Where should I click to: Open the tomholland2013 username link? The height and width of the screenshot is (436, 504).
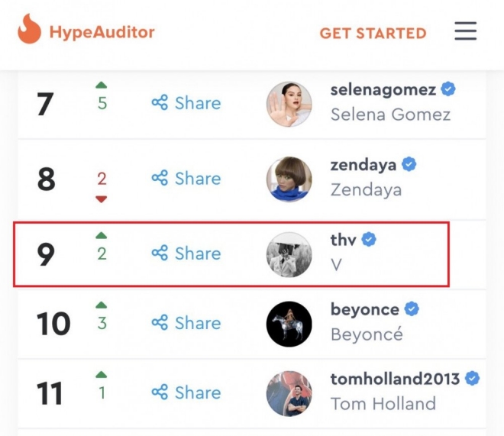pyautogui.click(x=395, y=379)
